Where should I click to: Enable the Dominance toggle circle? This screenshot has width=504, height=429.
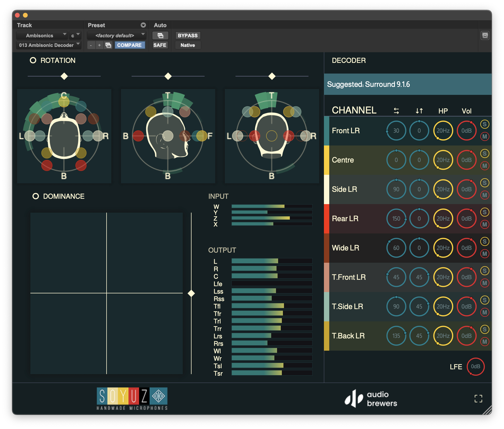click(x=36, y=196)
